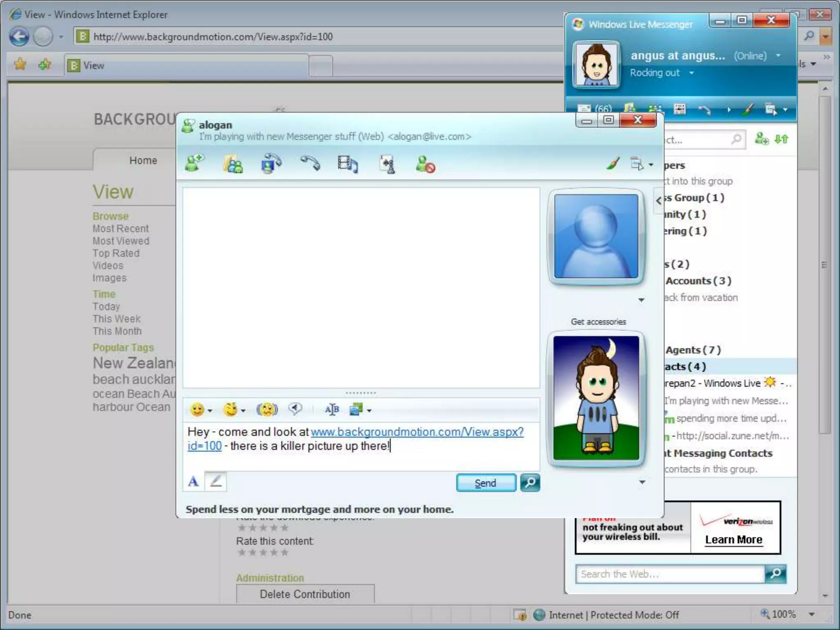This screenshot has width=840, height=630.
Task: Click the voice clip icon
Action: [x=295, y=409]
